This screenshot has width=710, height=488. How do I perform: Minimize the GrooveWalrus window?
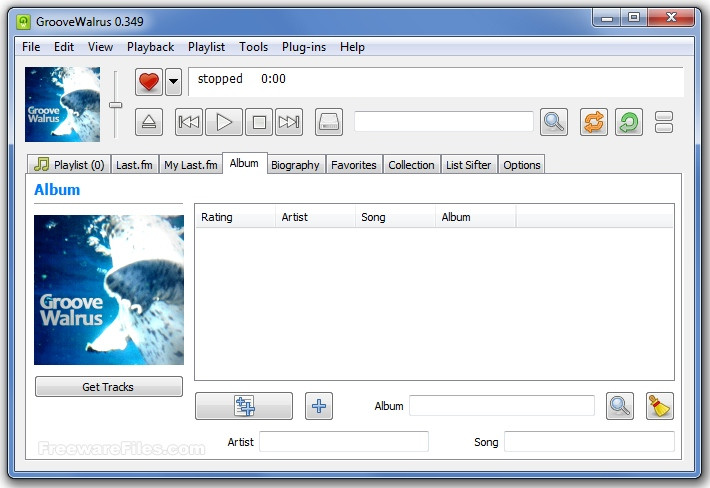(x=607, y=18)
